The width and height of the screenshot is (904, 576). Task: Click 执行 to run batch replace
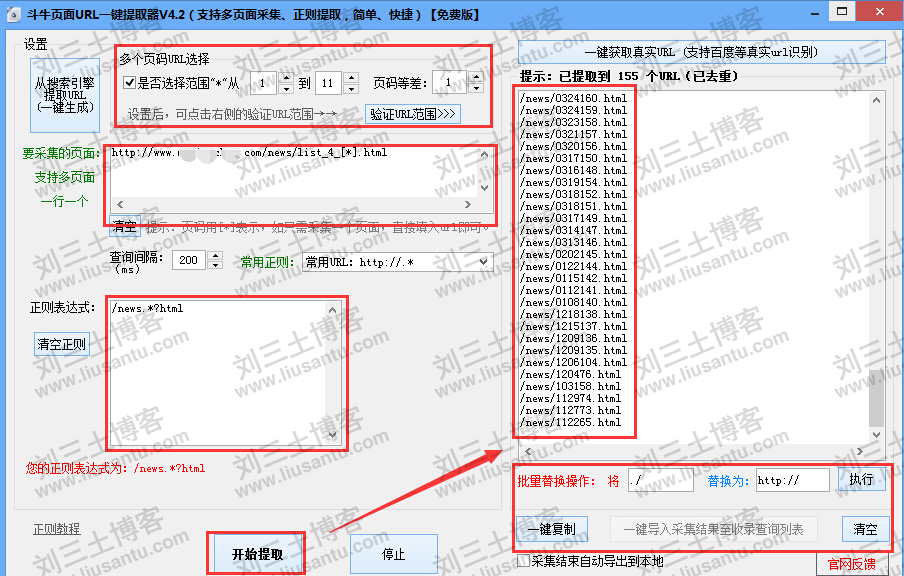[x=861, y=480]
